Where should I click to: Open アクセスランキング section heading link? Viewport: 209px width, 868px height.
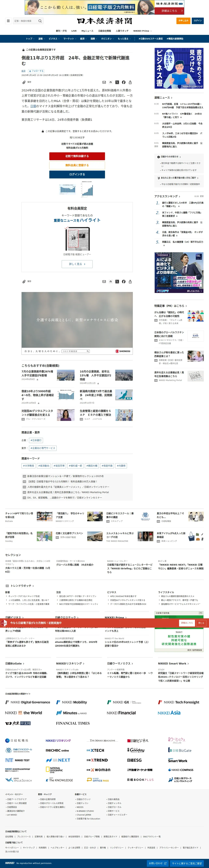[x=167, y=196]
